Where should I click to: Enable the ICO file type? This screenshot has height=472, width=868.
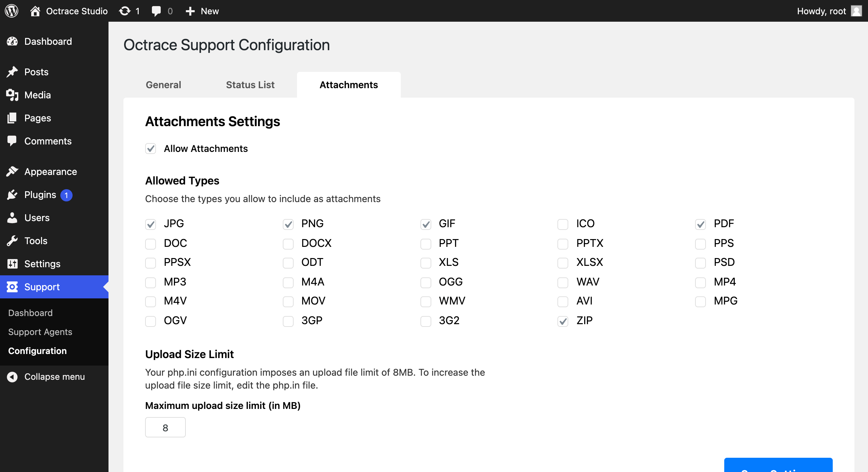[x=563, y=224]
